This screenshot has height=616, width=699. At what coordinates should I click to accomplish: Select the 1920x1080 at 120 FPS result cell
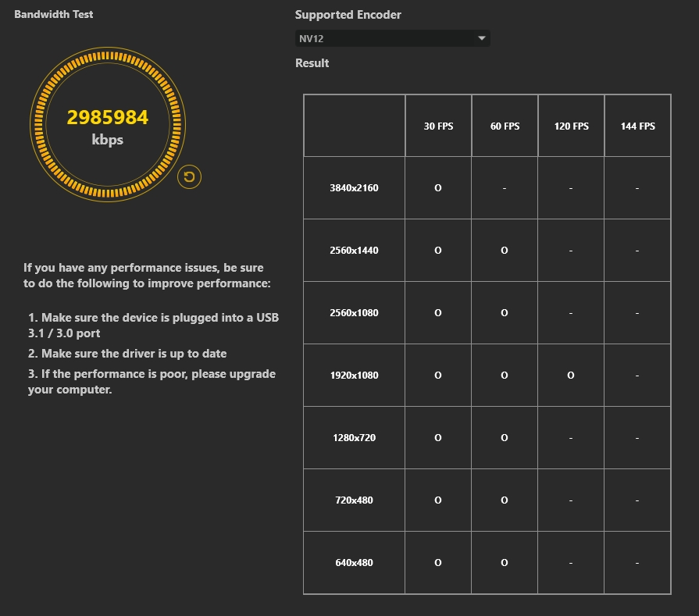click(571, 375)
